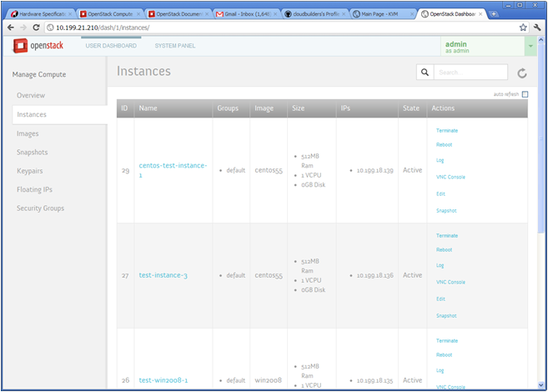Click the State column header
Image resolution: width=548 pixels, height=392 pixels.
pos(411,108)
